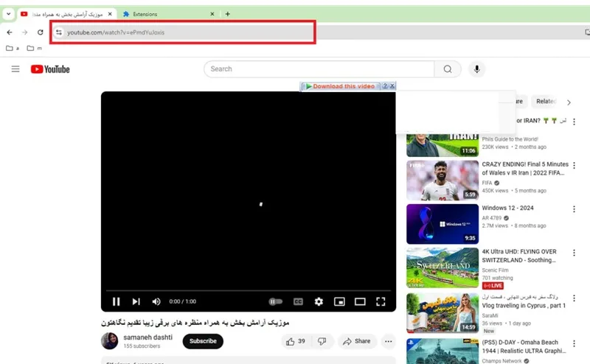The height and width of the screenshot is (364, 590).
Task: Toggle closed captions CC
Action: coord(298,301)
